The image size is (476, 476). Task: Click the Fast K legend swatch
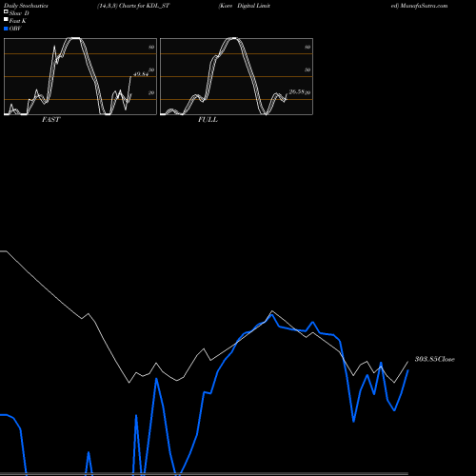click(x=6, y=19)
